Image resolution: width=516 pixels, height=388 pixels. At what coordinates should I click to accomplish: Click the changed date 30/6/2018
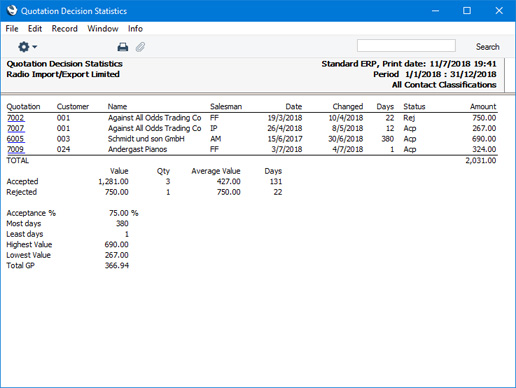pyautogui.click(x=346, y=139)
